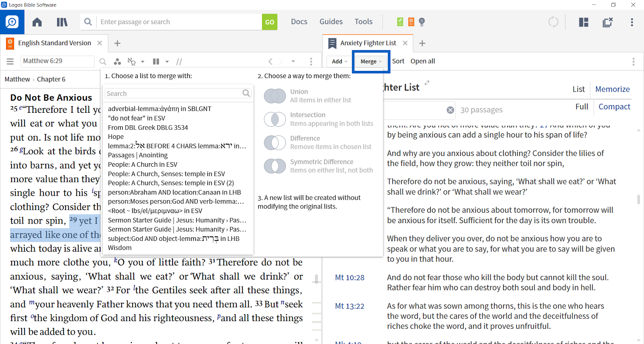Open ESV panel table of contents icon

coord(10,61)
